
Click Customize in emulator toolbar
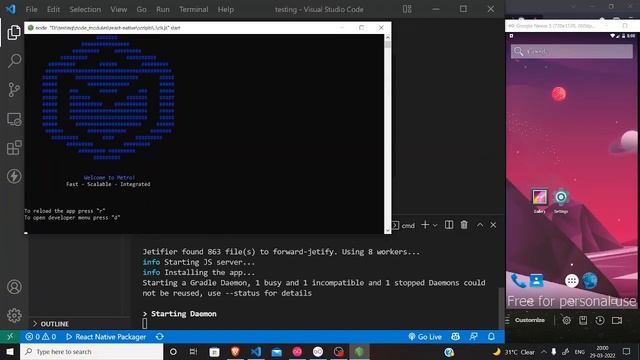(x=529, y=320)
